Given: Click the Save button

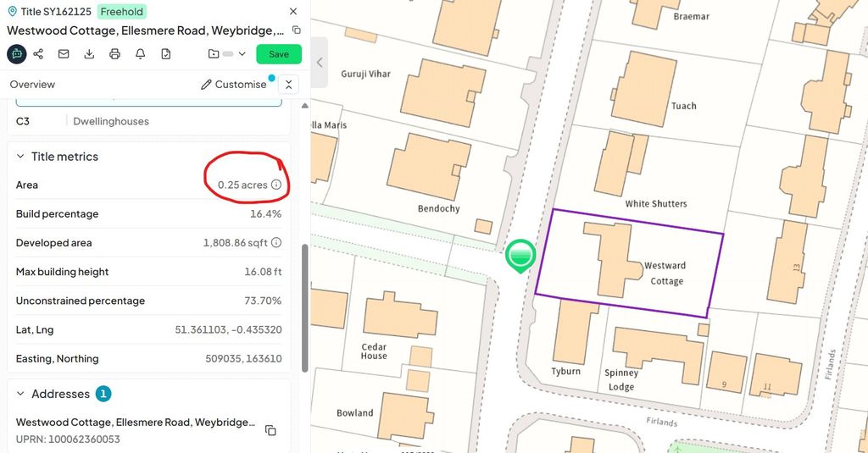Looking at the screenshot, I should (x=279, y=54).
